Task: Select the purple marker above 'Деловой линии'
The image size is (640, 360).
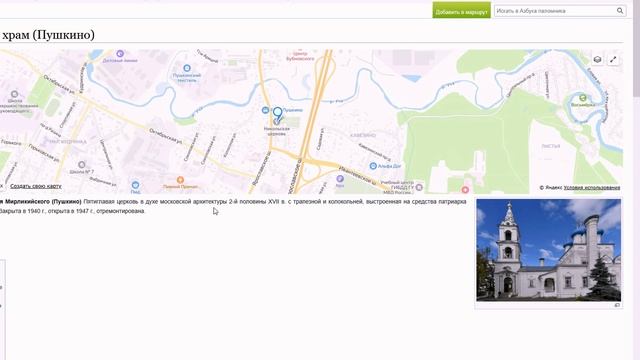Action: point(120,53)
